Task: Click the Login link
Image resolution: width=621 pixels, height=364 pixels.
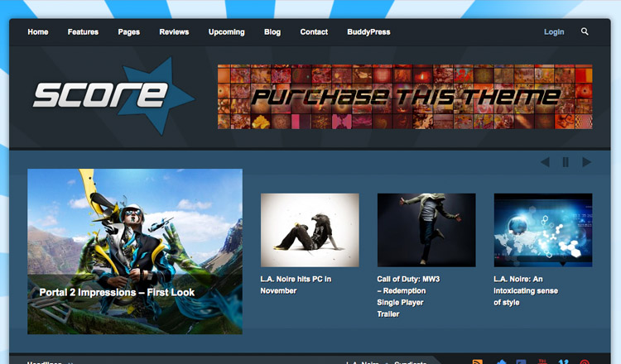Action: 554,32
